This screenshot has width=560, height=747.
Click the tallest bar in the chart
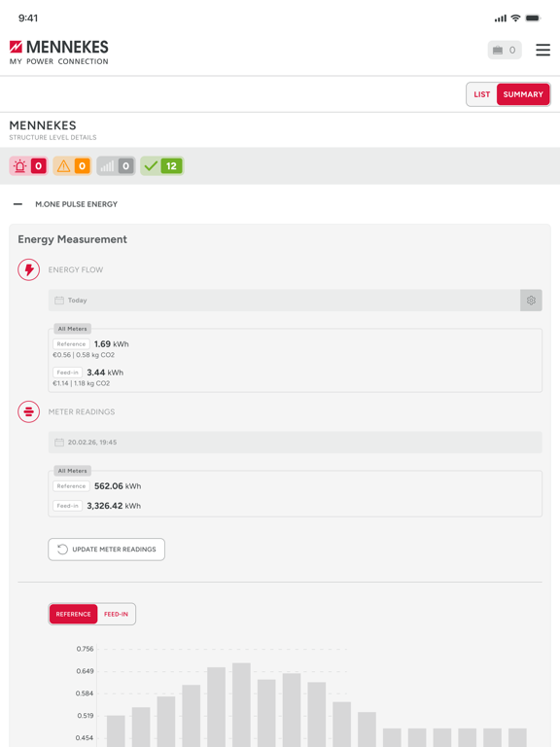[241, 704]
